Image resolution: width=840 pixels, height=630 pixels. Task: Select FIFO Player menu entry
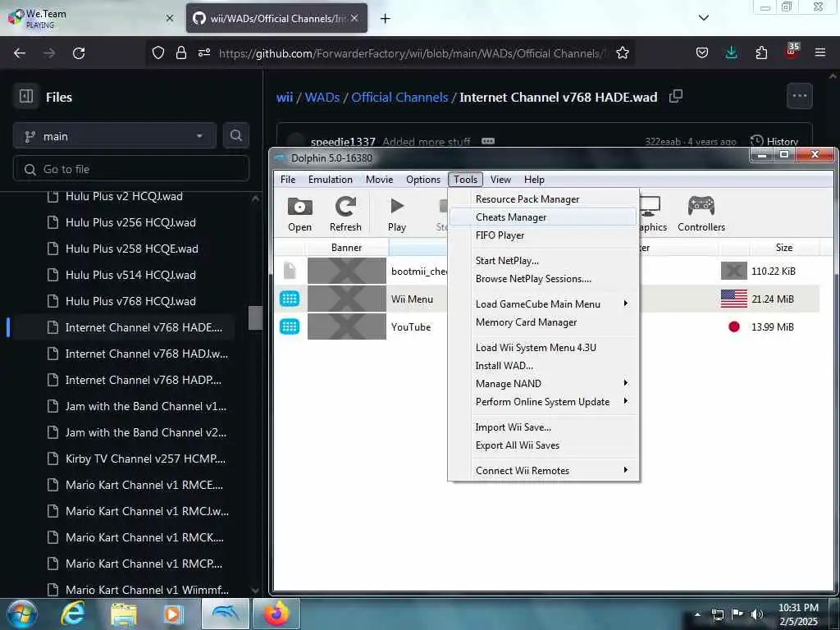[544, 235]
